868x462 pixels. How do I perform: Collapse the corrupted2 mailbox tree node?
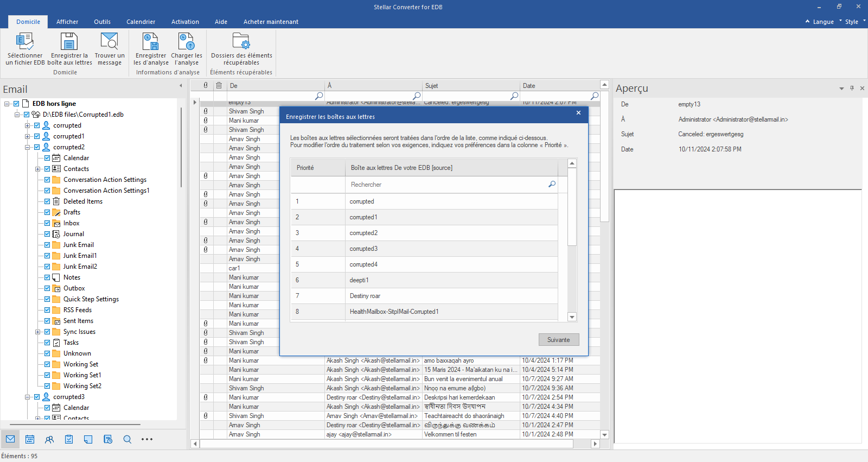coord(27,147)
